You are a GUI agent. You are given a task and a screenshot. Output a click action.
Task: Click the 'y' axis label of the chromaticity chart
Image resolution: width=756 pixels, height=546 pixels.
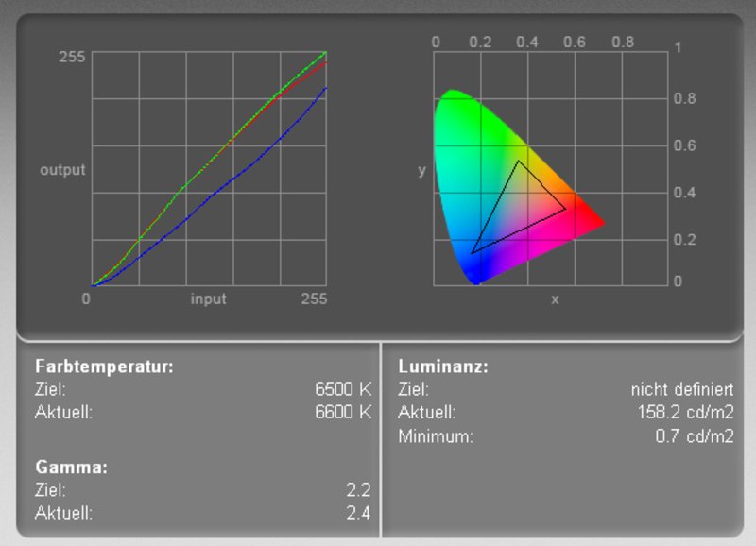[421, 171]
